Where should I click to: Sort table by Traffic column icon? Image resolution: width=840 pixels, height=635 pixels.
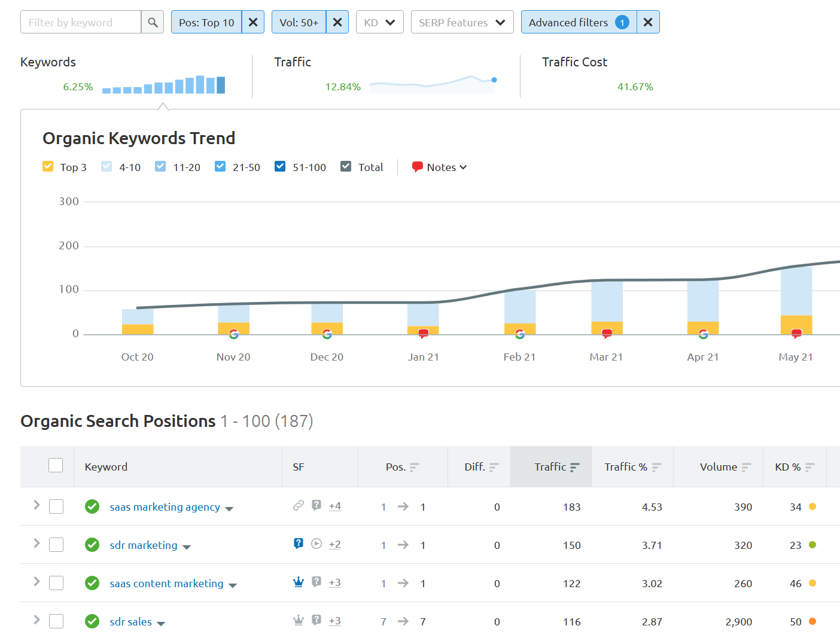pyautogui.click(x=574, y=468)
